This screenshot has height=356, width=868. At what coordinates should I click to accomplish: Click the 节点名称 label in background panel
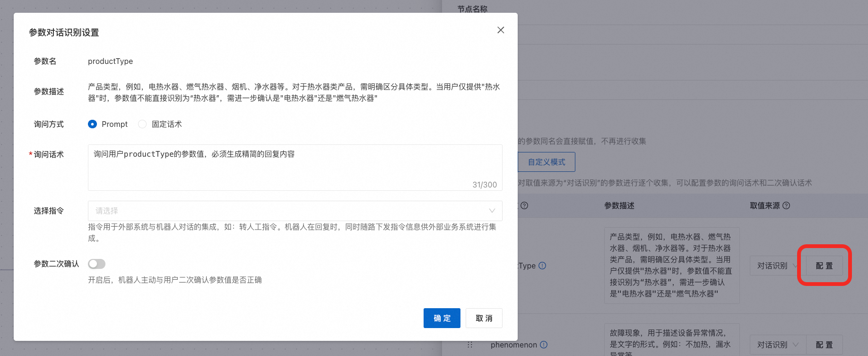pos(472,9)
